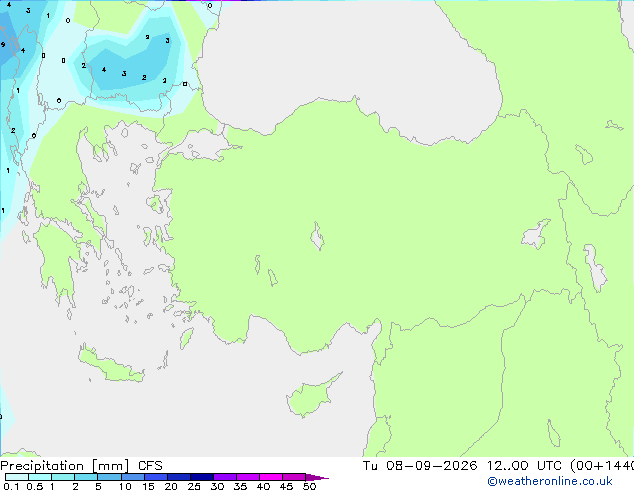Pick the 10–15 mm legend swatch

tap(133, 477)
